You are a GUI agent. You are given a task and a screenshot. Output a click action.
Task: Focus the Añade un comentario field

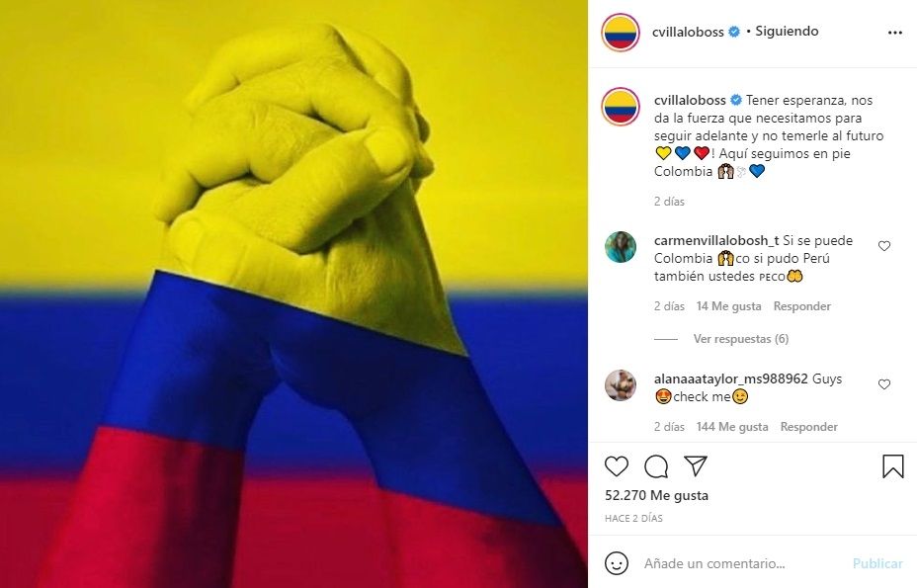click(x=743, y=563)
